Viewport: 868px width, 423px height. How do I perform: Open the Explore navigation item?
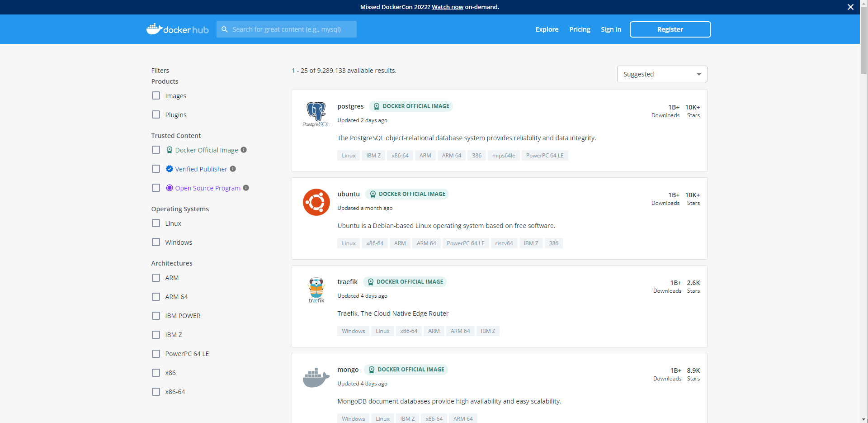tap(547, 29)
